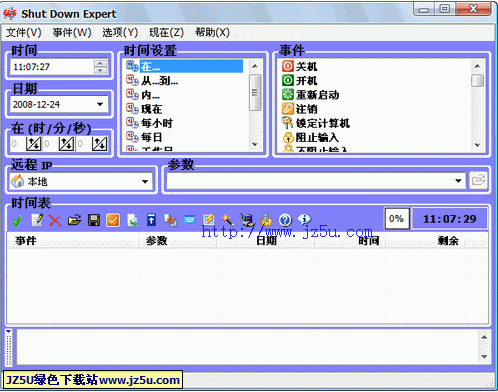Viewport: 498px width, 392px height.
Task: Click the document with green arrow icon
Action: click(132, 220)
